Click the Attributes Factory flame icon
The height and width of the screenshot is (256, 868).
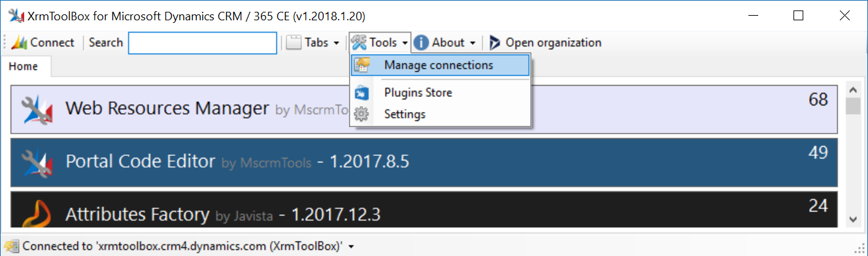point(37,211)
